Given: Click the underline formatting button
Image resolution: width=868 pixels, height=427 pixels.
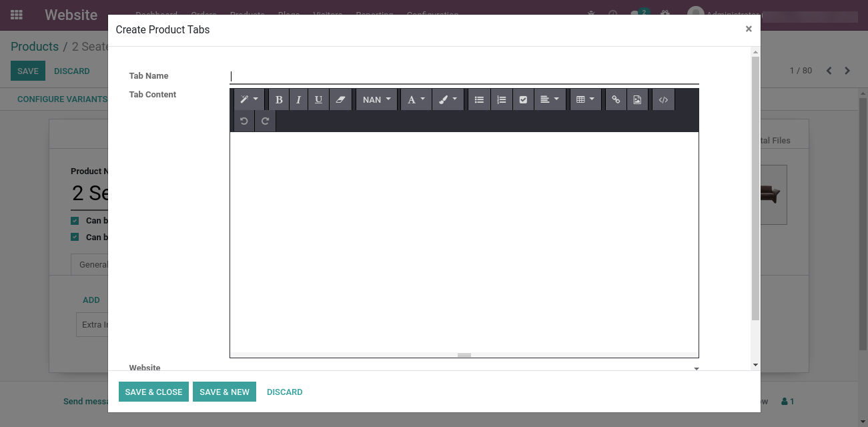Looking at the screenshot, I should 318,100.
